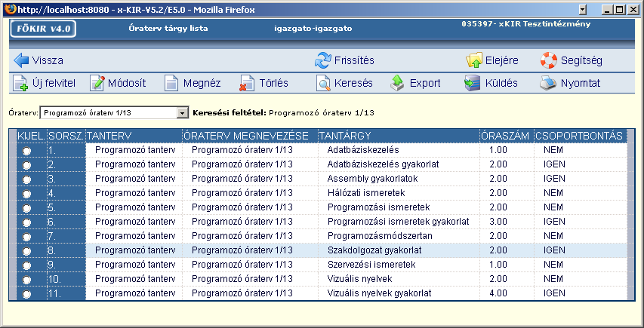Click the Módosít label
The height and width of the screenshot is (328, 644).
coord(127,83)
